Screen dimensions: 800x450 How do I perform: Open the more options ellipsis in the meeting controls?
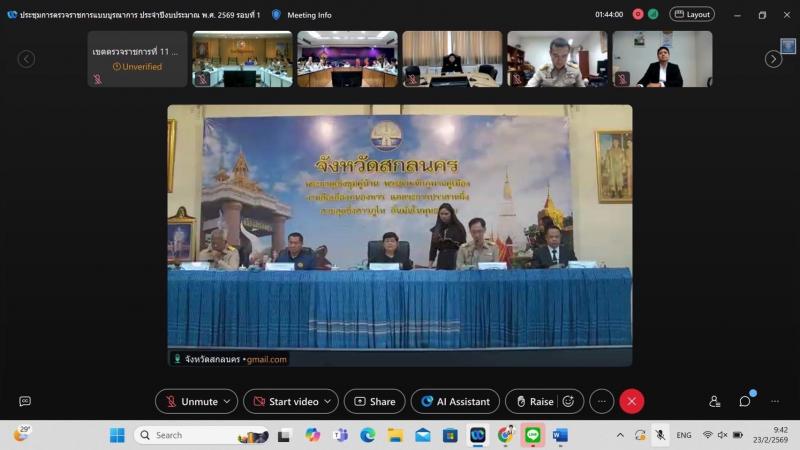(x=602, y=402)
